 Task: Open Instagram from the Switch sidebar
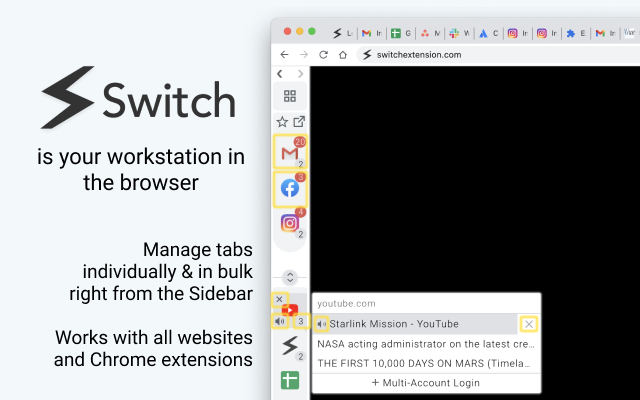[x=290, y=223]
